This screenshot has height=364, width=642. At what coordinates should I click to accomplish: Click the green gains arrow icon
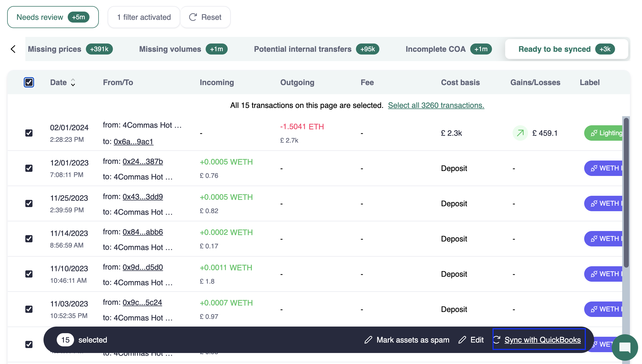click(520, 133)
